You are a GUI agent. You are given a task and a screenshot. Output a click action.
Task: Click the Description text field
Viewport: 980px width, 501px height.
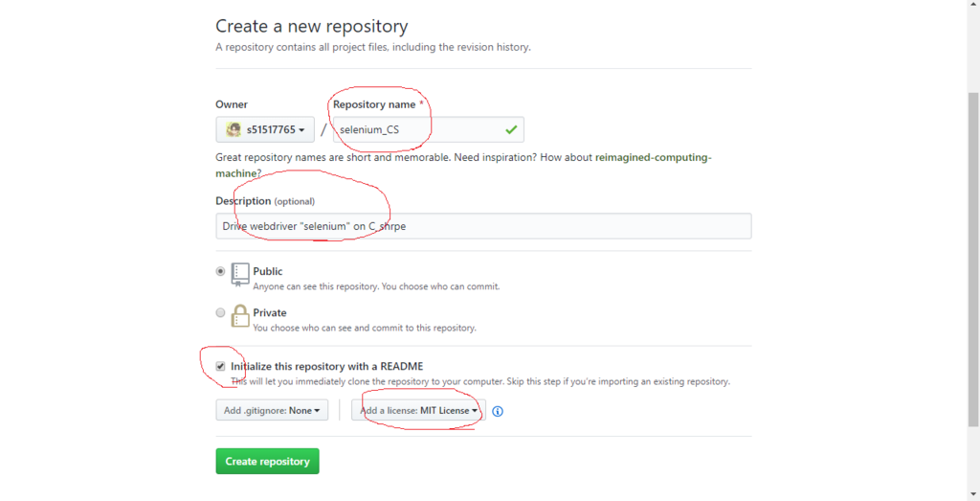coord(483,226)
